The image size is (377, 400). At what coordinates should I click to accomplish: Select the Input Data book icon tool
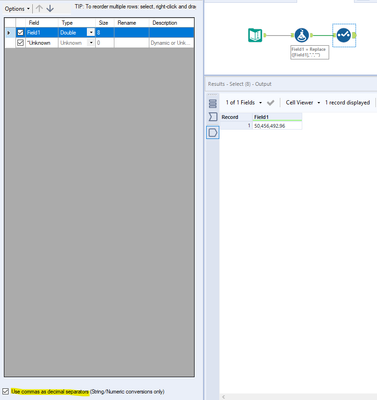(x=255, y=35)
